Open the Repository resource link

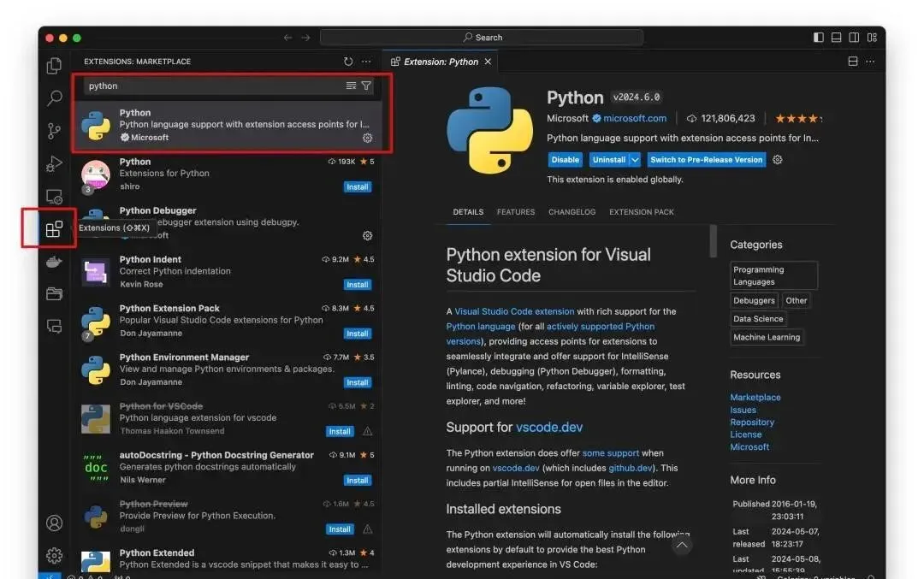point(752,422)
